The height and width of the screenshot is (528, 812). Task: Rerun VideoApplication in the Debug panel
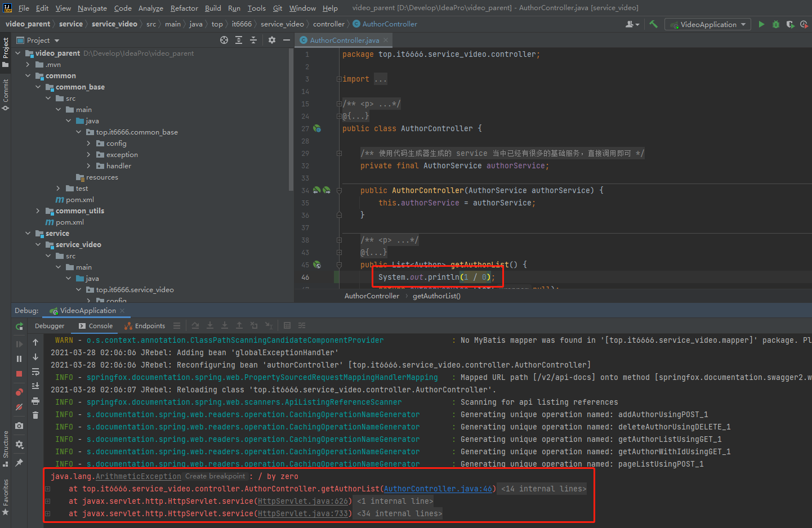[x=19, y=326]
